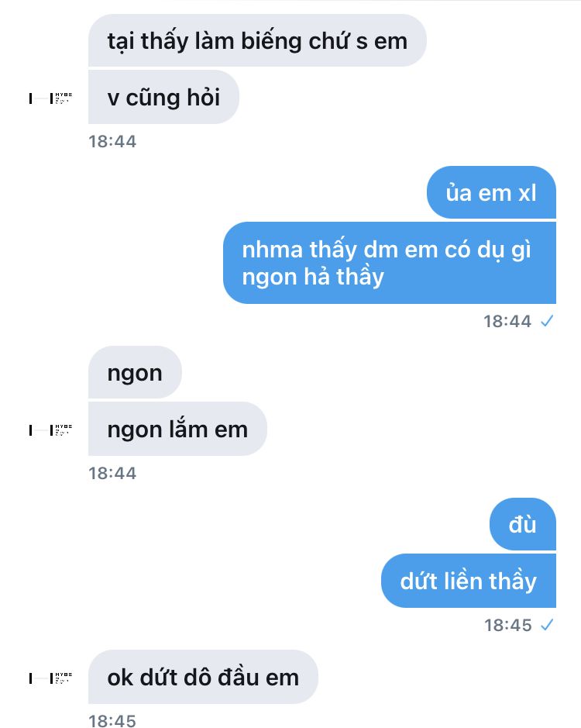Click 18:44 timestamp under 'v cũng hỏi'

(x=112, y=141)
